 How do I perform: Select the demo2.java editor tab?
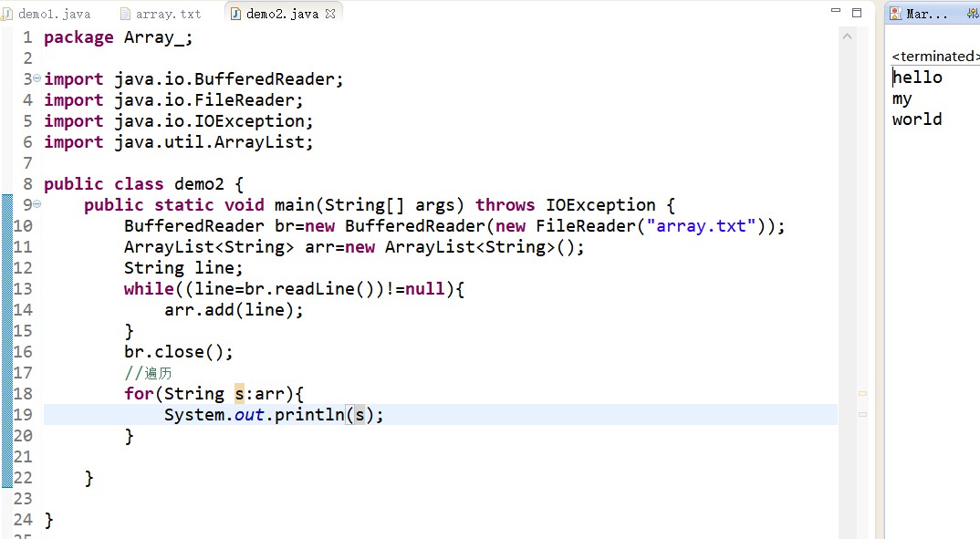pyautogui.click(x=283, y=14)
